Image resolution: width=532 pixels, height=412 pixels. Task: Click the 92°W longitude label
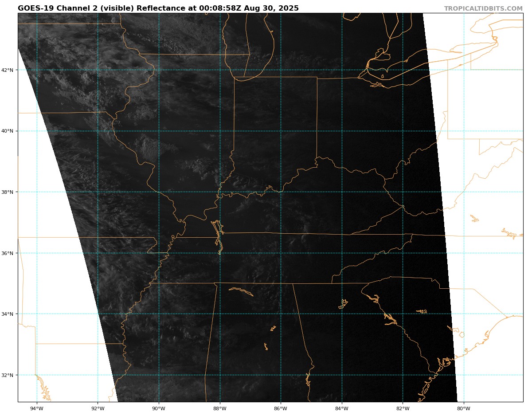pyautogui.click(x=98, y=408)
